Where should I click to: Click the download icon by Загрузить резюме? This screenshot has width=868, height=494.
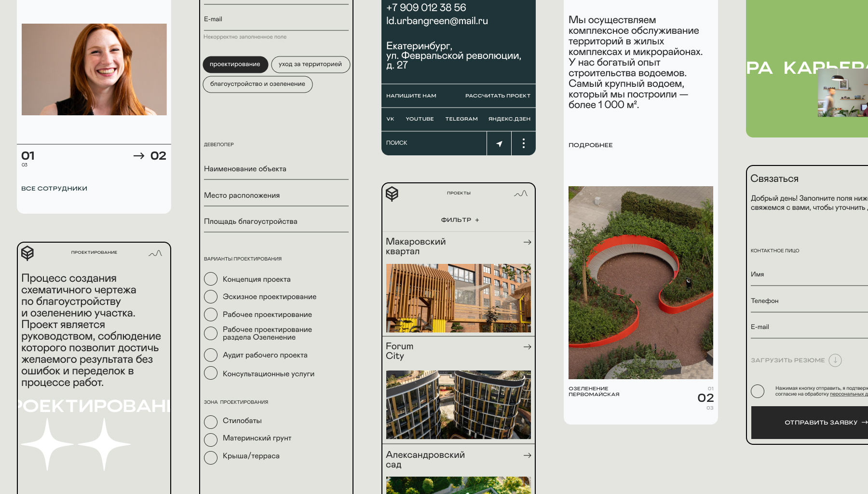[x=835, y=360]
